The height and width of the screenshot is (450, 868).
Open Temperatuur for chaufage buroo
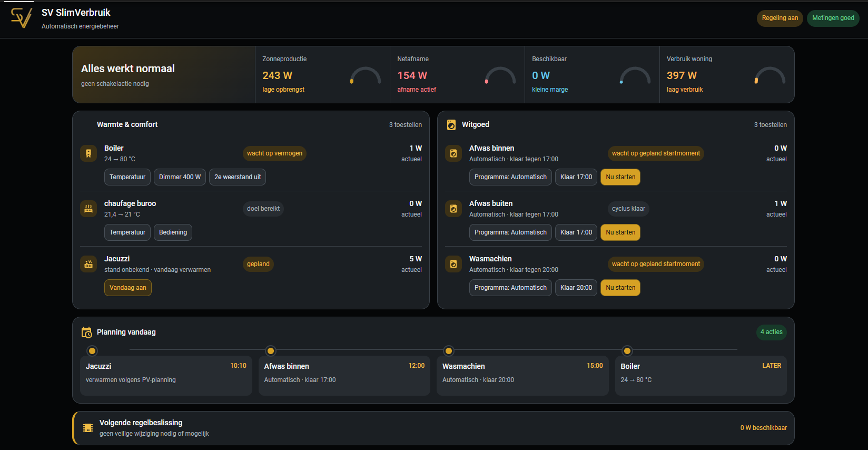pos(127,232)
